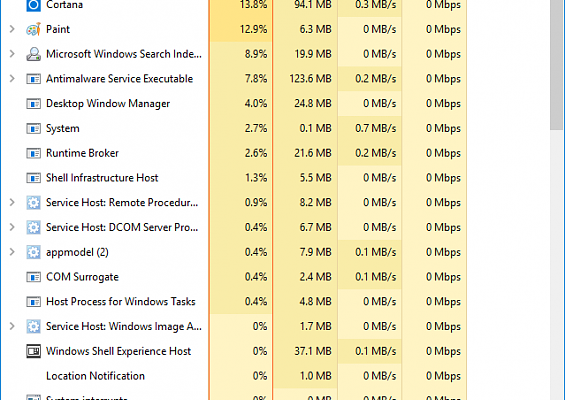Click the Antimalware Service Executable icon

pos(34,79)
